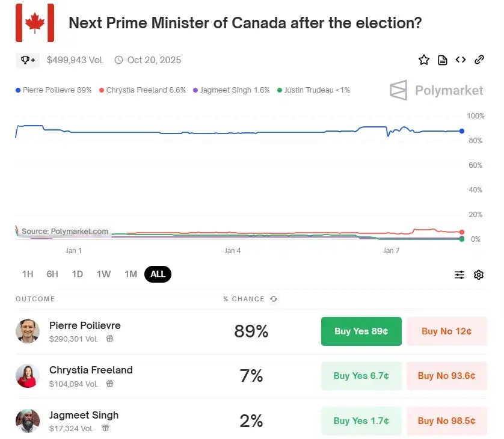Select the 1H time range
Image resolution: width=504 pixels, height=439 pixels.
(x=28, y=274)
